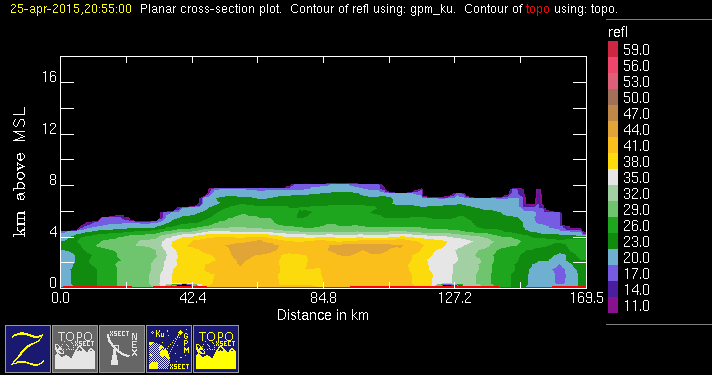Toggle the GPM Ku XSECT icon

point(169,349)
